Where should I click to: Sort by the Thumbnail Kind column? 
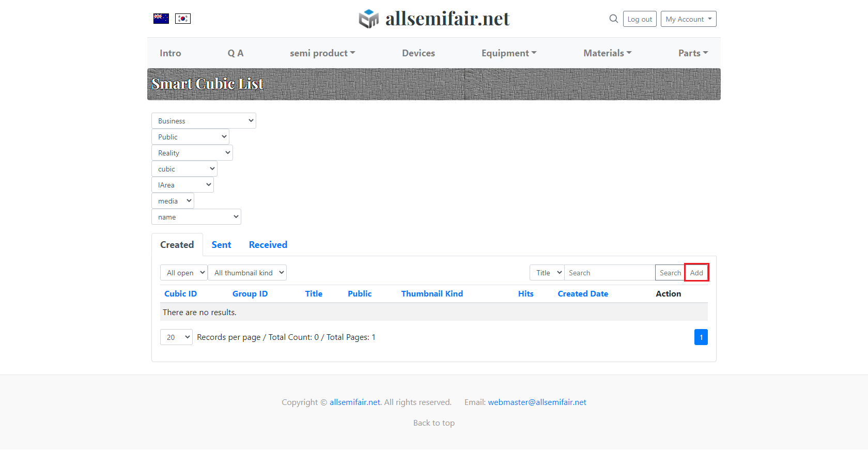(x=432, y=294)
